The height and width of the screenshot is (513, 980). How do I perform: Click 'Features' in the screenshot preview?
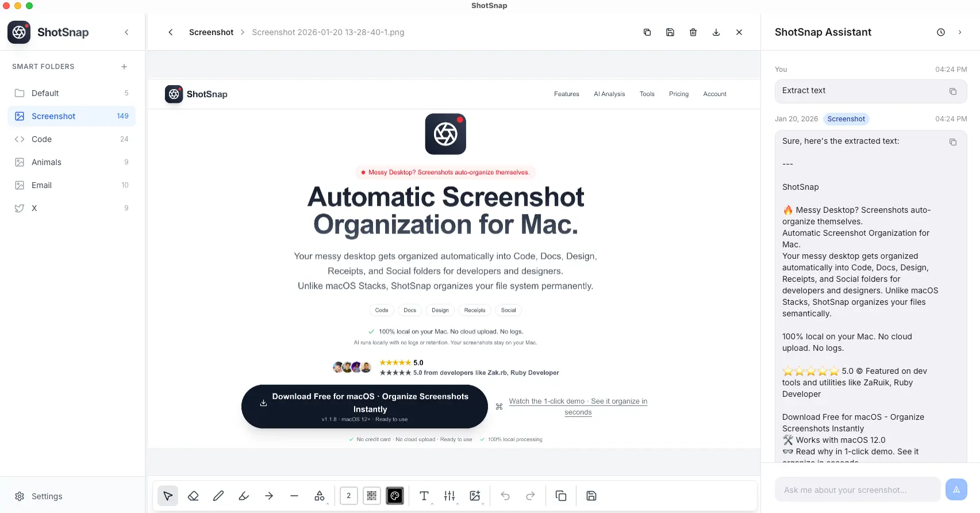[567, 94]
